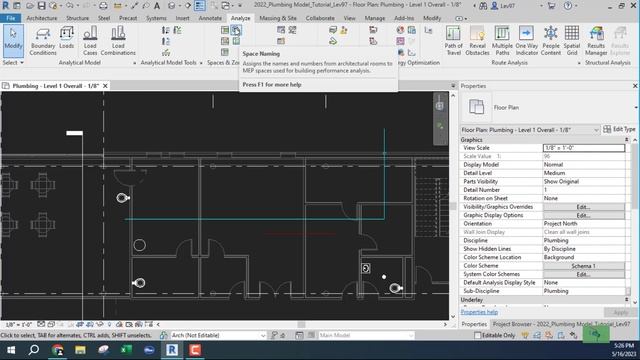Open the Add-Ins ribbon tab
This screenshot has height=360, width=640.
[404, 18]
